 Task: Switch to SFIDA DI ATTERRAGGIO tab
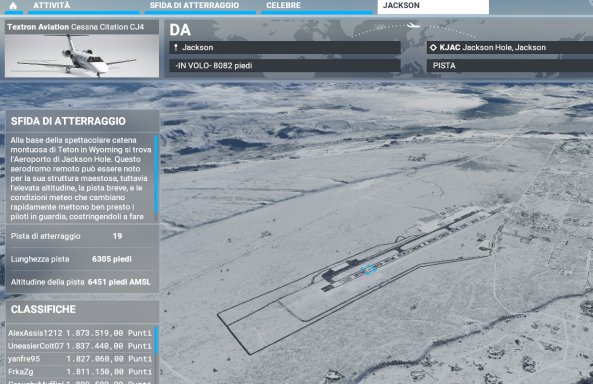pyautogui.click(x=200, y=6)
